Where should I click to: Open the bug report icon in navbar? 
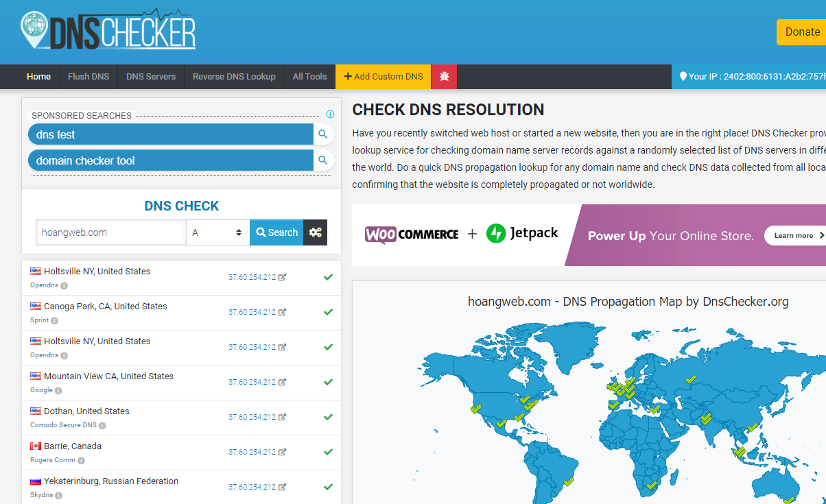pyautogui.click(x=444, y=76)
